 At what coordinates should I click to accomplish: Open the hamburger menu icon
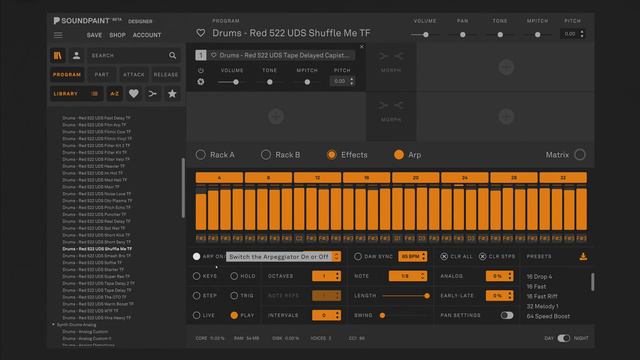(x=58, y=35)
